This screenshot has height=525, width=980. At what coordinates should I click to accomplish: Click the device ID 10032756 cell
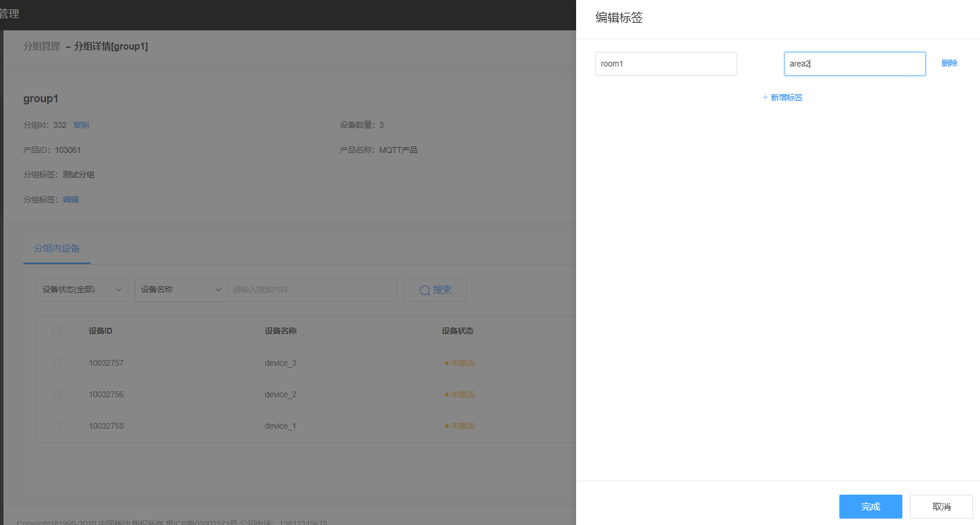coord(106,394)
